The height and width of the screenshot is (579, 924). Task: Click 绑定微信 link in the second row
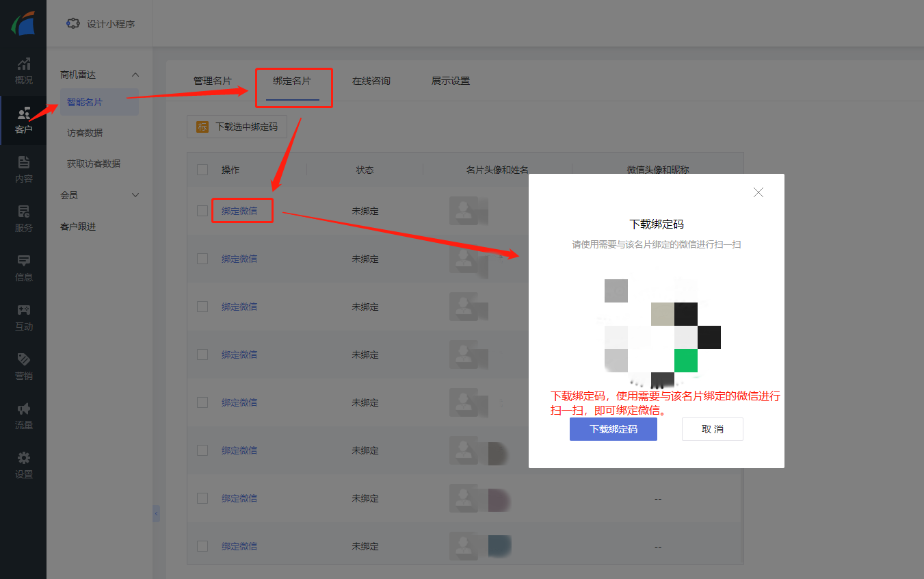pos(239,259)
